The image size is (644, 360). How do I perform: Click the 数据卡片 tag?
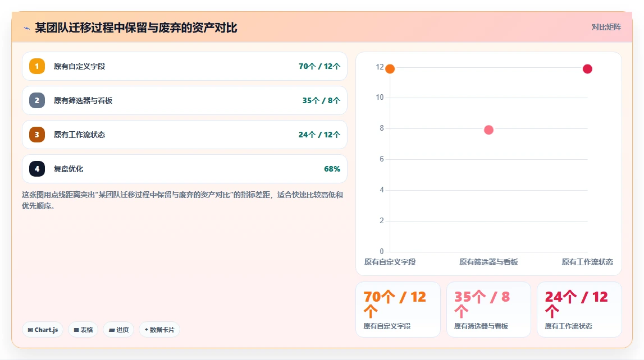coord(159,330)
